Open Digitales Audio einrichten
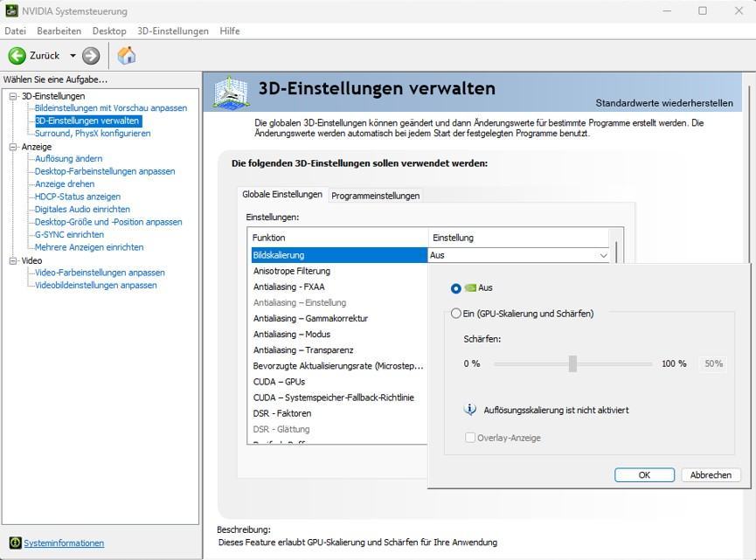756x560 pixels. tap(82, 209)
